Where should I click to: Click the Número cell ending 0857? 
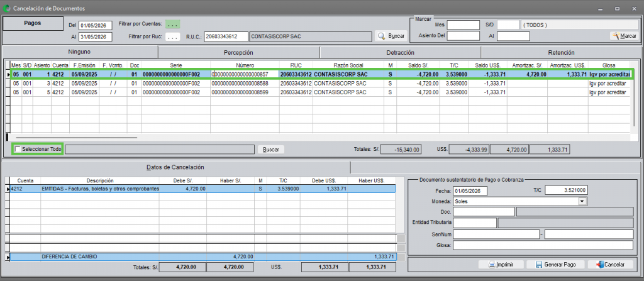pos(245,74)
